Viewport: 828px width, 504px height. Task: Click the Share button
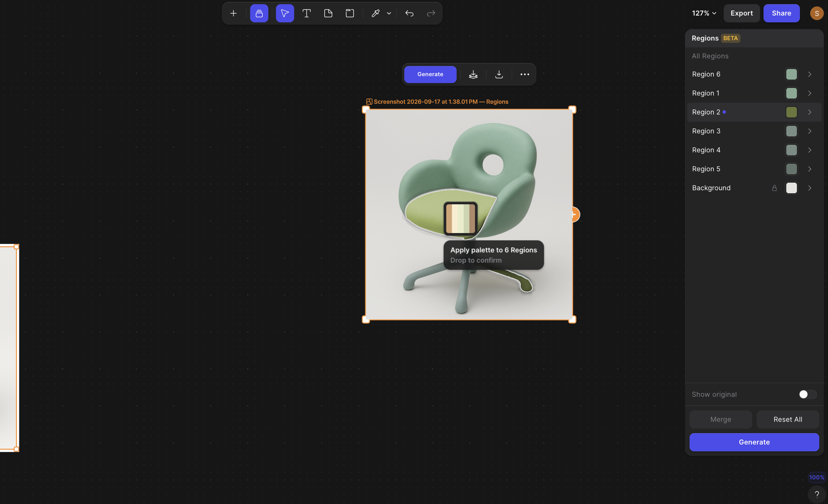click(x=781, y=13)
